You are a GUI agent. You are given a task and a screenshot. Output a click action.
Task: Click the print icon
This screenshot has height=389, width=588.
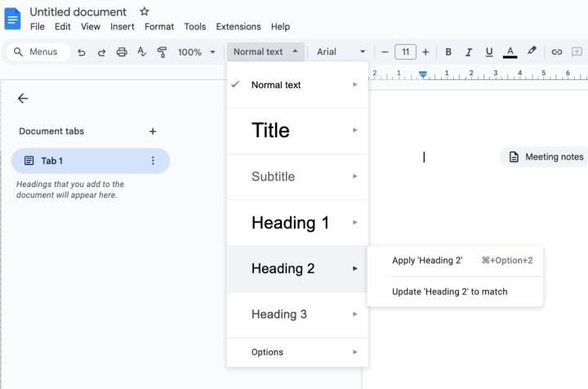(122, 51)
